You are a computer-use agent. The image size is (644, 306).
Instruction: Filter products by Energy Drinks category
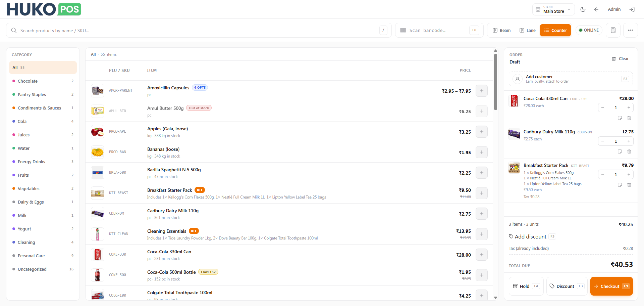click(x=43, y=162)
